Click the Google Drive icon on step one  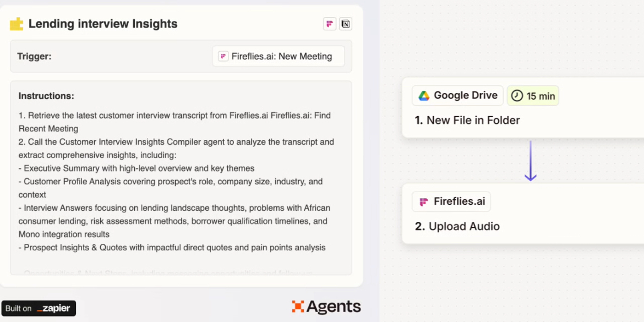424,95
